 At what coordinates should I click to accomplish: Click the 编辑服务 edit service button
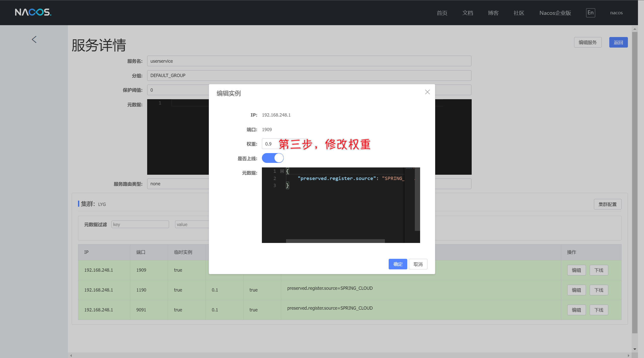click(587, 42)
